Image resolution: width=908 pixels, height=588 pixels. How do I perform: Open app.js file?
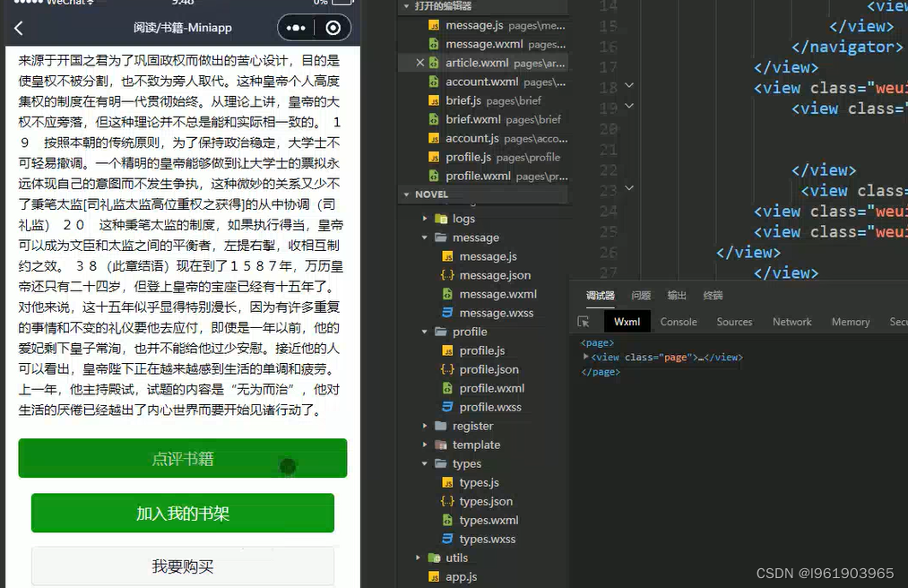tap(461, 577)
